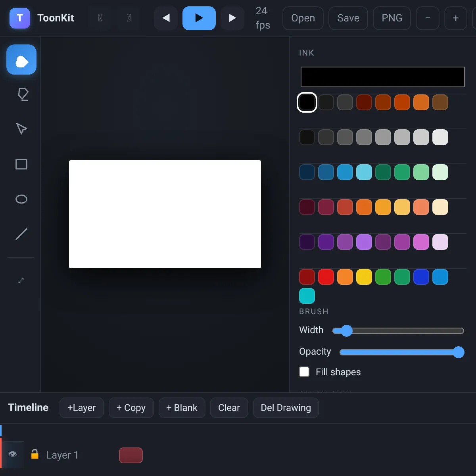Adjust the brush Width slider
476x476 pixels.
click(398, 331)
